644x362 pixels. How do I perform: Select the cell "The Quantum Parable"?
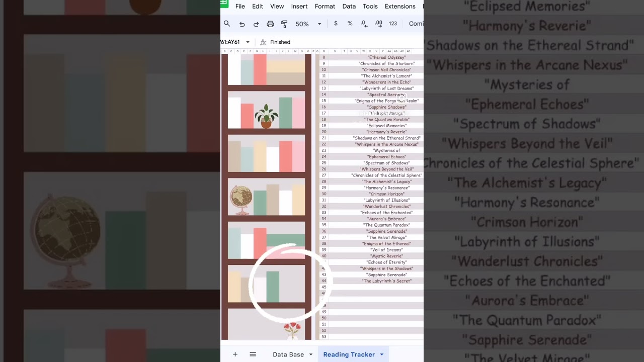pos(386,120)
